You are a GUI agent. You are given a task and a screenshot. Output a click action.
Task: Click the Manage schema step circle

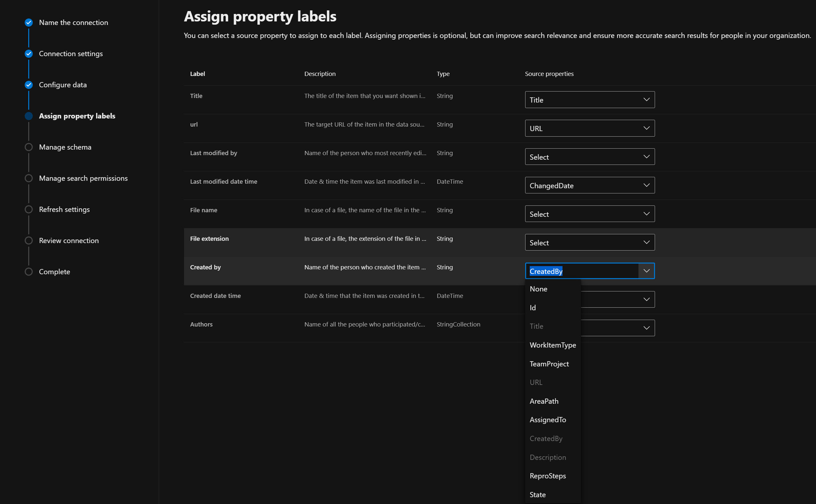(29, 147)
